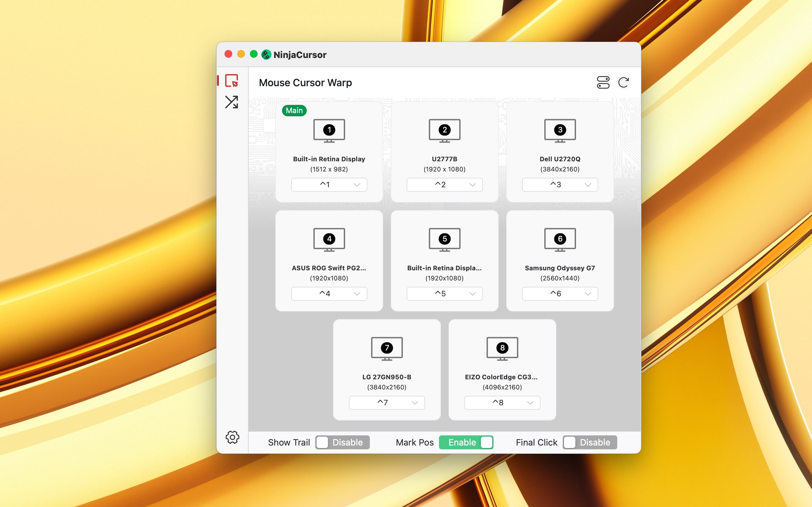
Task: Click the Built-in Retina Display monitor icon
Action: pos(329,130)
